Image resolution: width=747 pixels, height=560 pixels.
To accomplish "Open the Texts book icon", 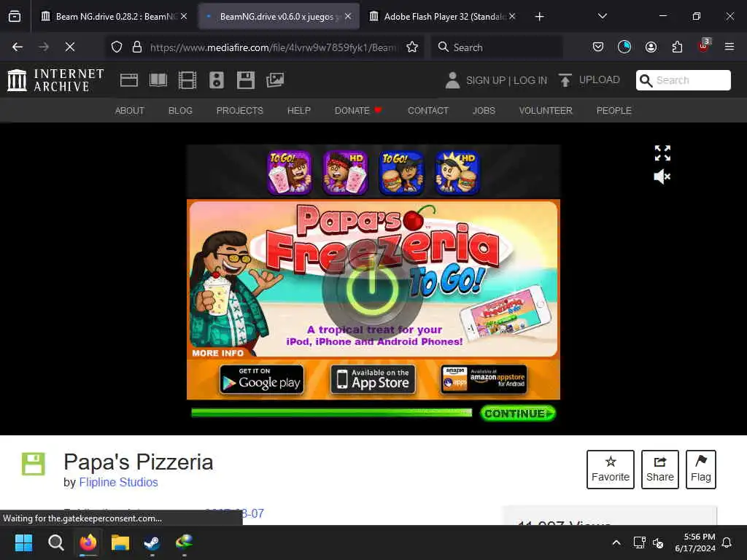I will [158, 80].
